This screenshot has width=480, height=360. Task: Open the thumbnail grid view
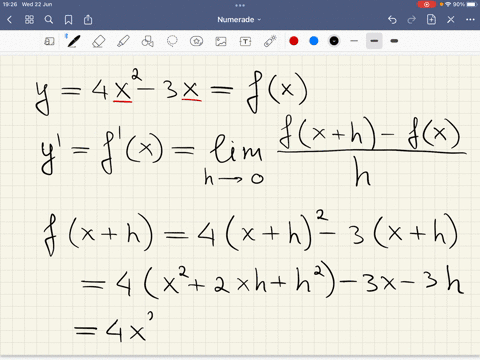click(29, 20)
